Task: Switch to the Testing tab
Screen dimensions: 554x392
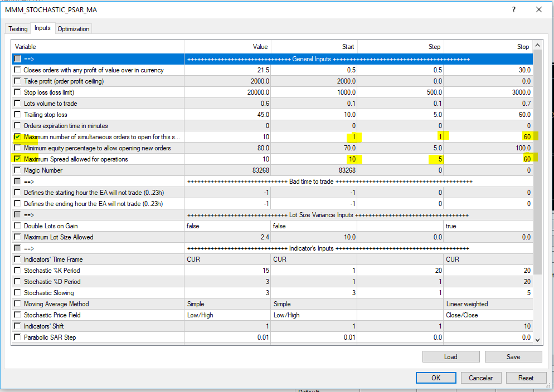Action: [x=18, y=29]
